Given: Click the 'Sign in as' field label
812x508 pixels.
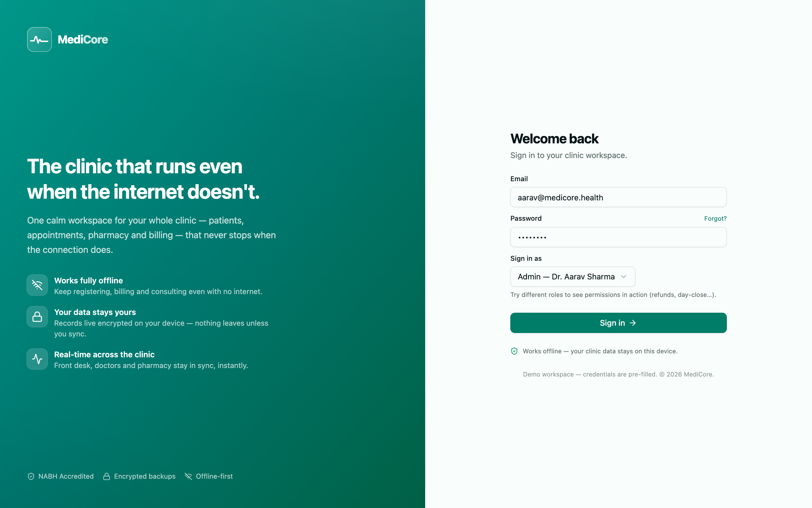Looking at the screenshot, I should [526, 258].
